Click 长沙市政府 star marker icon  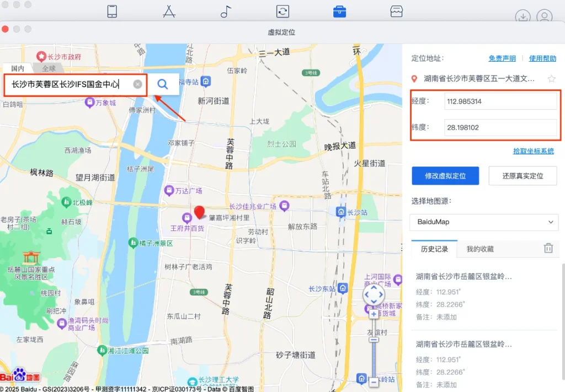41,56
